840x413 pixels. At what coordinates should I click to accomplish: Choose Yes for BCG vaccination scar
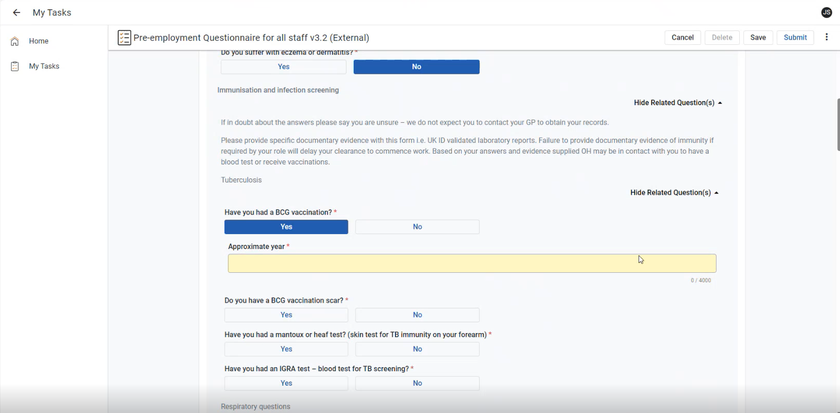pyautogui.click(x=286, y=315)
